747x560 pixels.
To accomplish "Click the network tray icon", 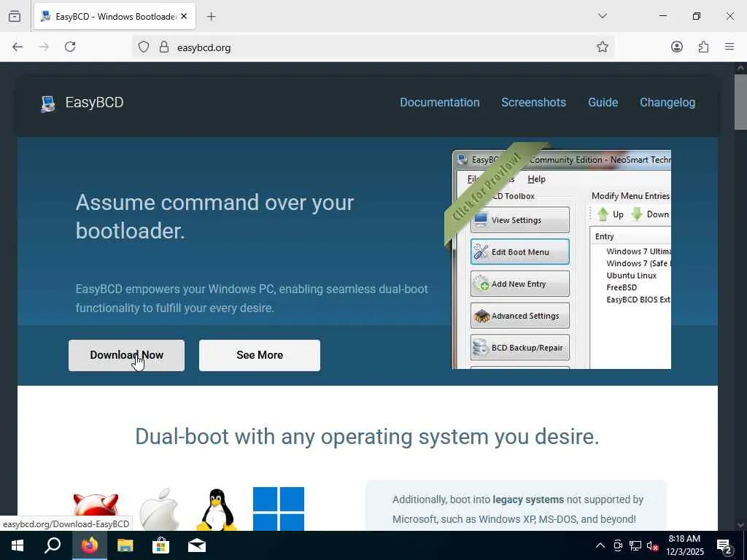I will (635, 545).
